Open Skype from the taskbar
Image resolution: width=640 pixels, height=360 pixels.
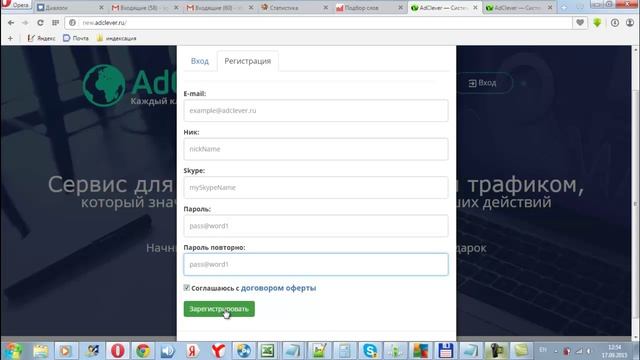click(370, 351)
